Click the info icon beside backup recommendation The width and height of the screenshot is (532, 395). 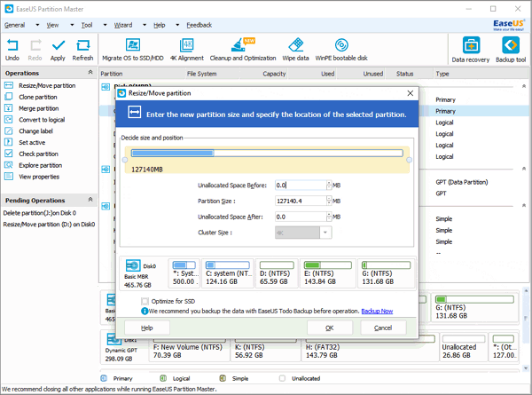click(145, 311)
